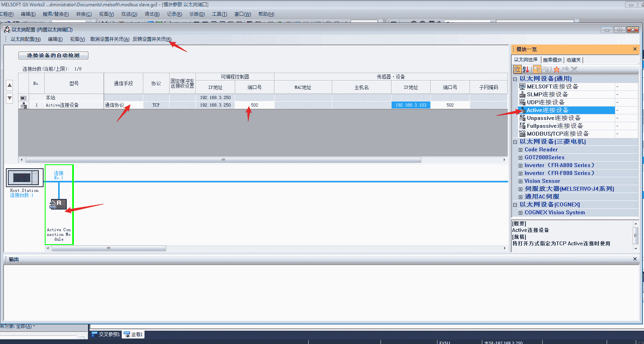644x344 pixels.
Task: Click 反映设置并关闭(R) to apply settings
Action: tap(152, 39)
